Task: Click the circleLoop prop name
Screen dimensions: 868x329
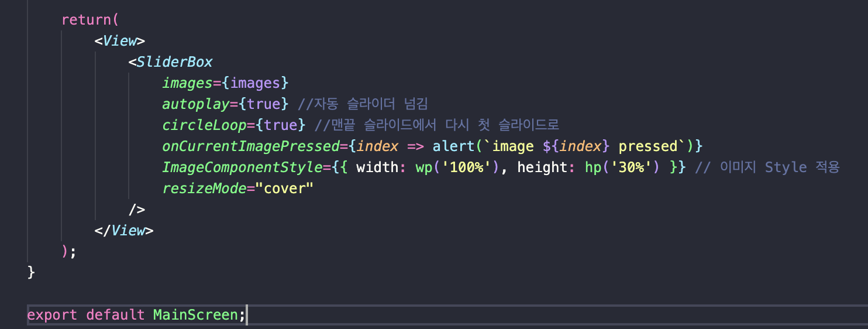Action: (x=204, y=125)
